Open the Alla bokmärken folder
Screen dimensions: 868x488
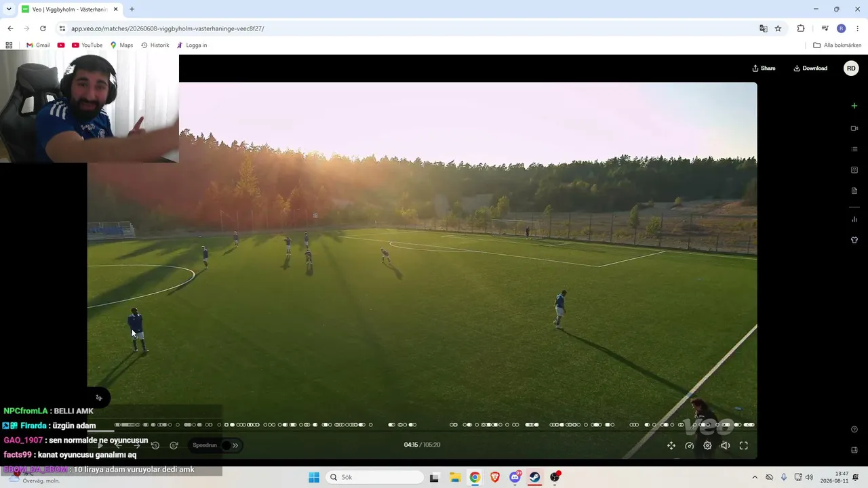(837, 45)
